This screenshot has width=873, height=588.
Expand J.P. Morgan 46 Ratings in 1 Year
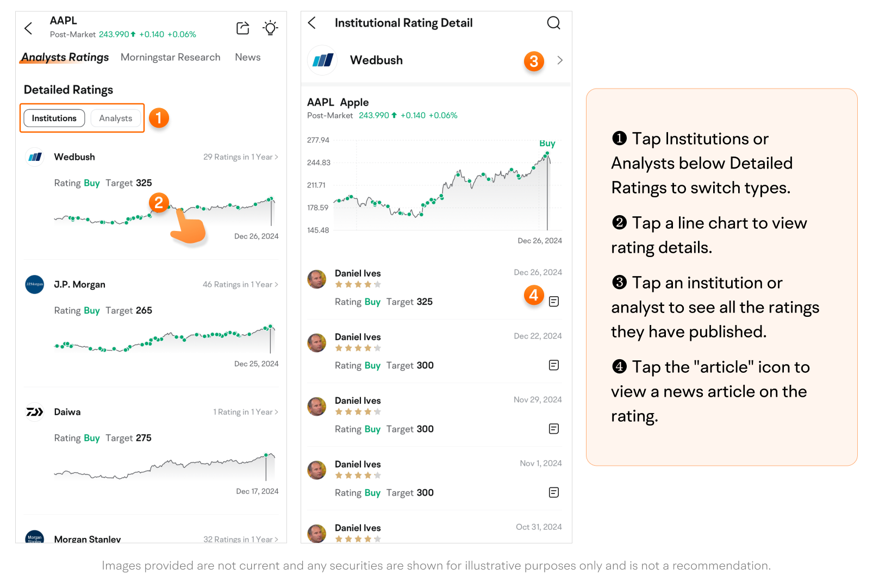(x=240, y=285)
